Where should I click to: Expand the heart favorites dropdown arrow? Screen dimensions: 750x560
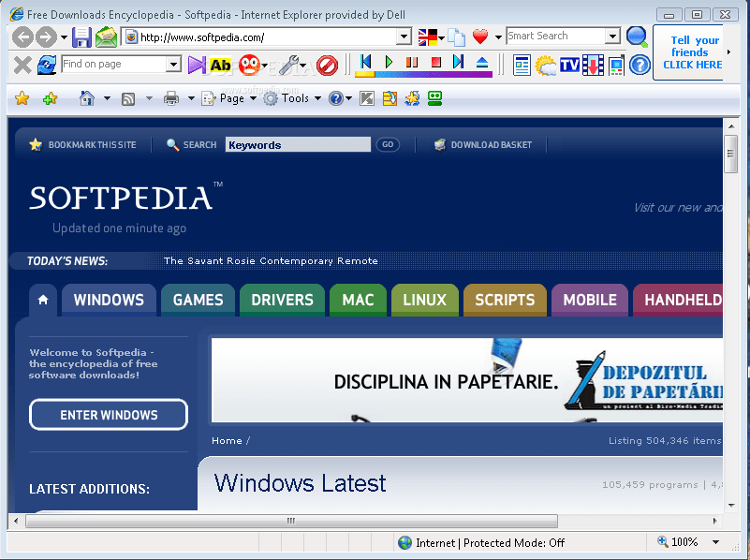498,37
